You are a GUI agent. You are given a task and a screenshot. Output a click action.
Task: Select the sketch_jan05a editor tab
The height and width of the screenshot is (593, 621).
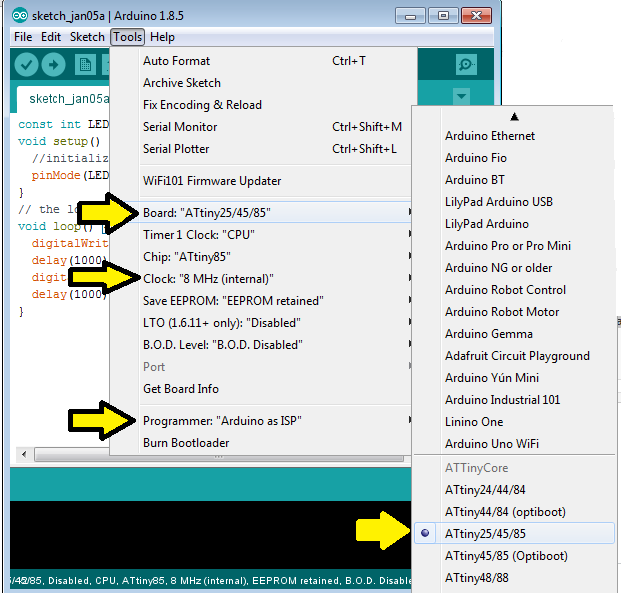pyautogui.click(x=63, y=99)
